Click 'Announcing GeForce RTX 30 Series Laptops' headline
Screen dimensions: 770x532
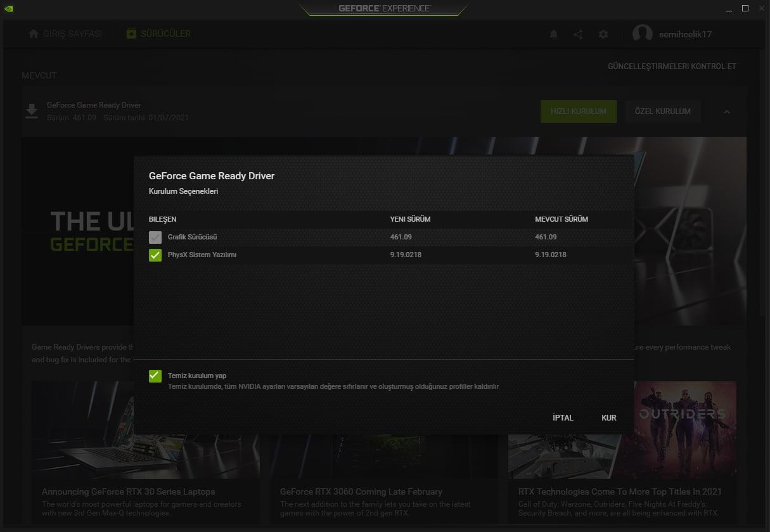coord(129,491)
